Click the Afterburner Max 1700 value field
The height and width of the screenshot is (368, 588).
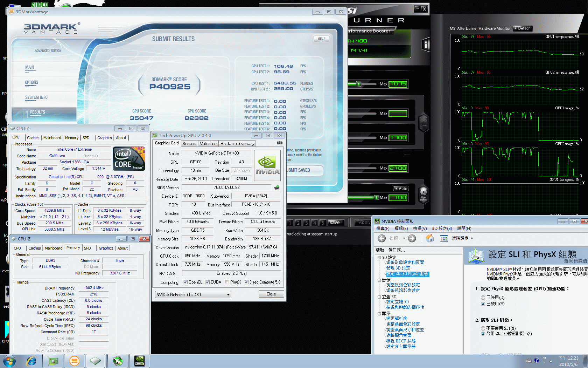click(x=398, y=138)
